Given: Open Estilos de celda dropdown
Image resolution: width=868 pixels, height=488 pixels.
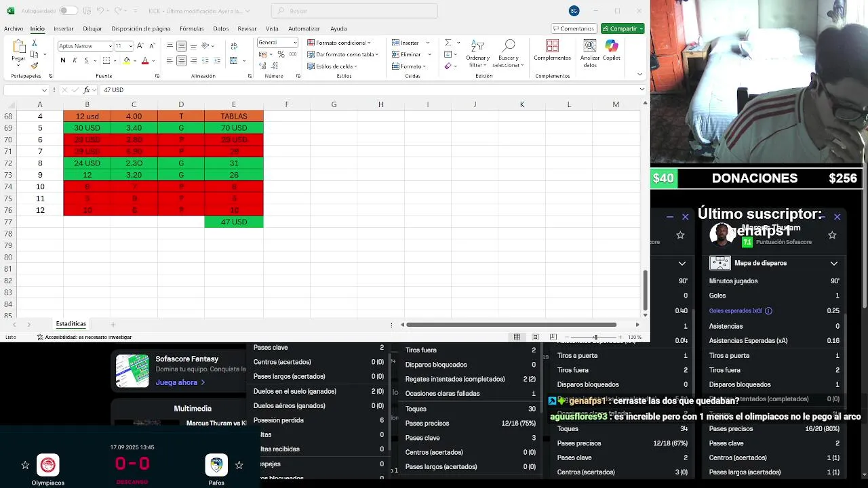Looking at the screenshot, I should (x=332, y=66).
